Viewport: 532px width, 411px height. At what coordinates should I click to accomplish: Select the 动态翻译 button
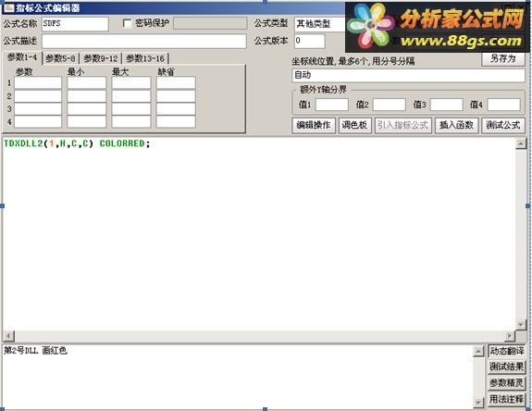(x=506, y=351)
